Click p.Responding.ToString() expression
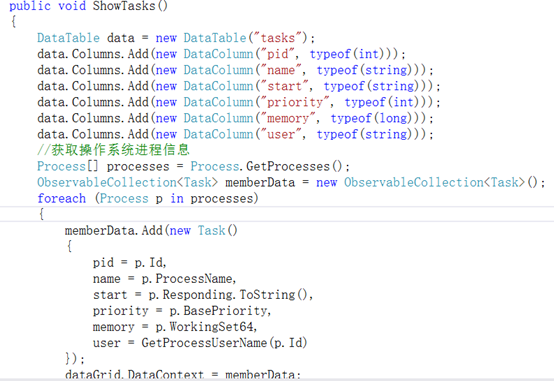Screen dimensions: 554x381 229,295
